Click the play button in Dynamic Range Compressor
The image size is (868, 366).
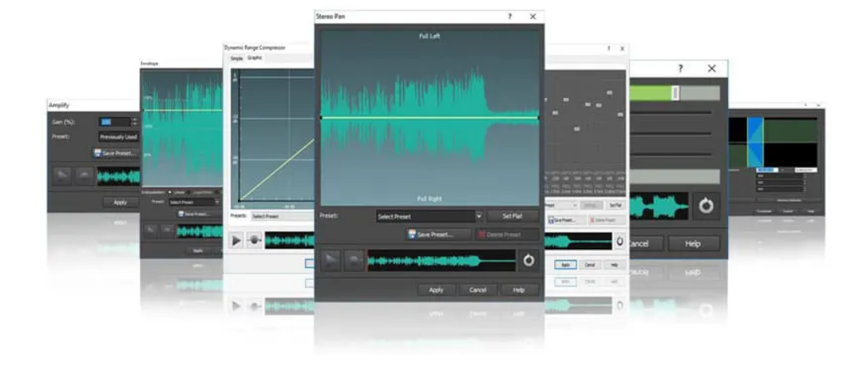pyautogui.click(x=236, y=240)
